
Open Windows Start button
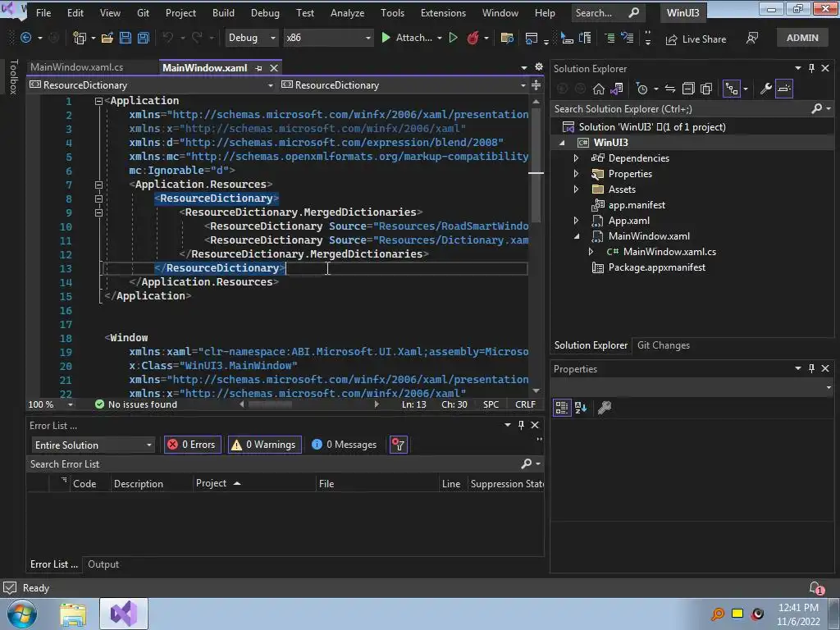pos(22,614)
